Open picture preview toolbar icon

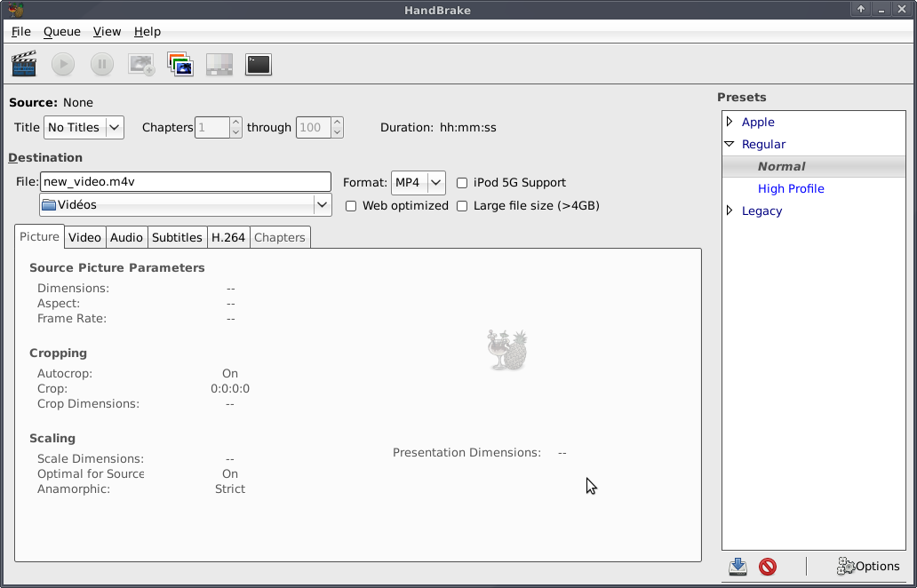(219, 64)
